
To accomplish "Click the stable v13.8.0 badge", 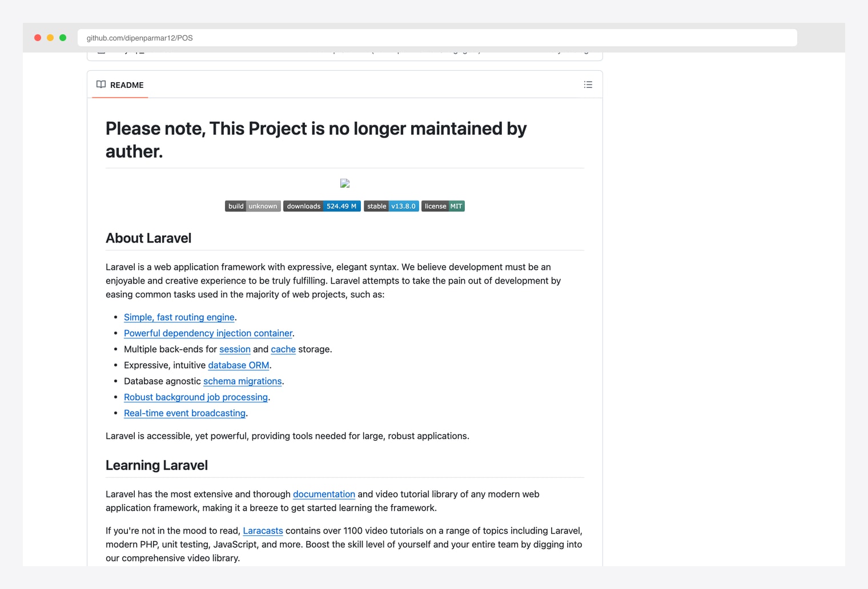I will pyautogui.click(x=391, y=206).
